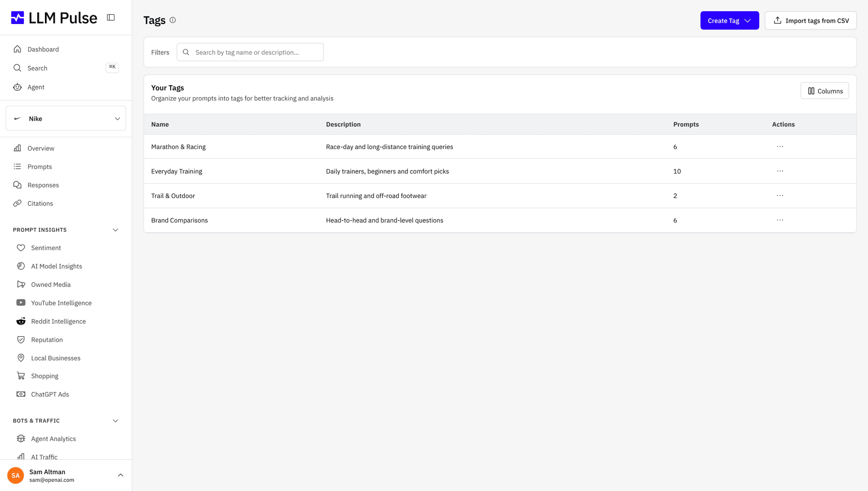Viewport: 868px width, 491px height.
Task: Select the Everyday Training tag name
Action: tap(177, 171)
